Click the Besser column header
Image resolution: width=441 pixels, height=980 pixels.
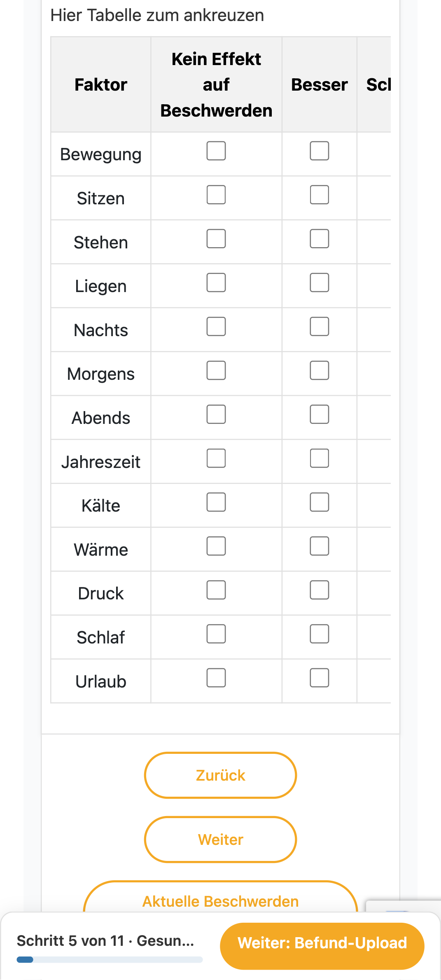[320, 85]
